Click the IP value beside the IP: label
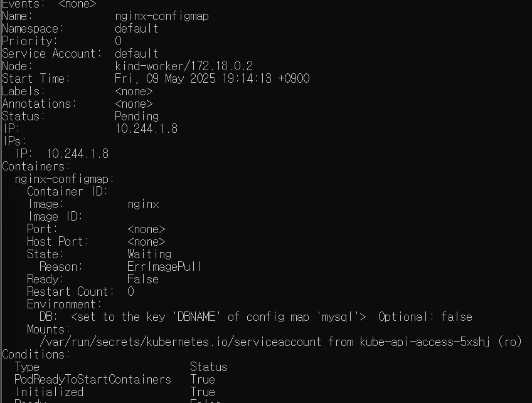 [x=146, y=129]
